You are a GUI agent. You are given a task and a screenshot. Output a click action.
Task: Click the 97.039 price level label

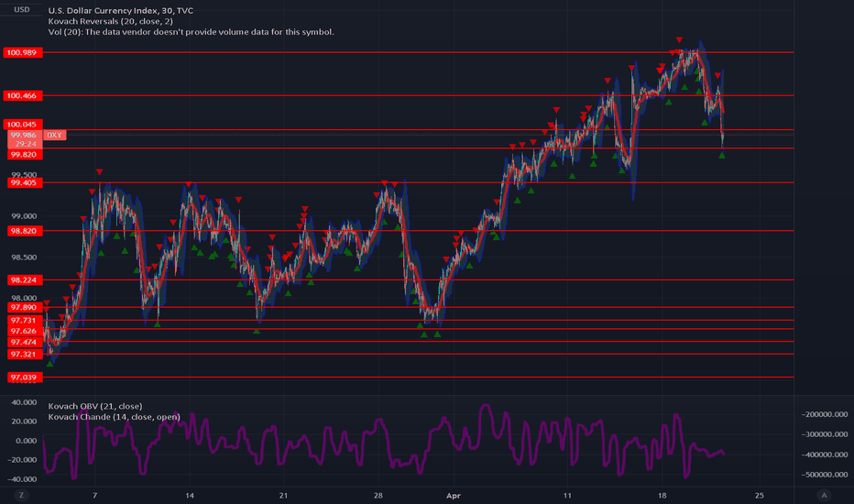(25, 377)
